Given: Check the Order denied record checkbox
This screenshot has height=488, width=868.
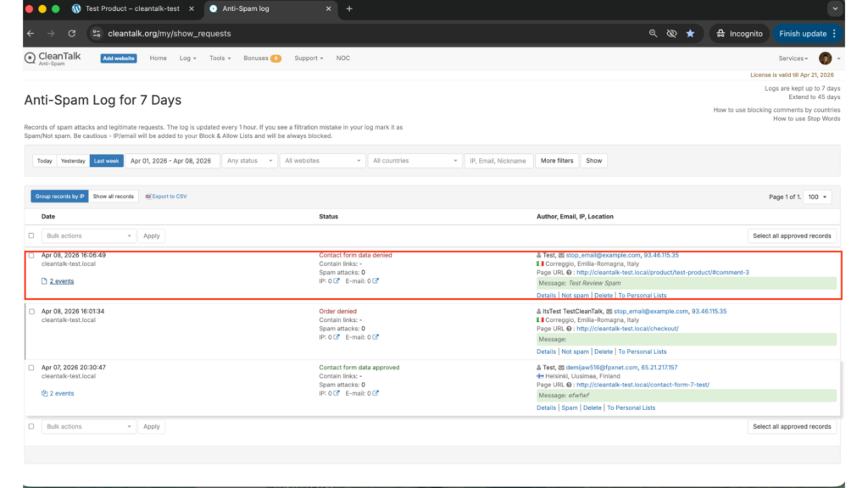Looking at the screenshot, I should (31, 310).
